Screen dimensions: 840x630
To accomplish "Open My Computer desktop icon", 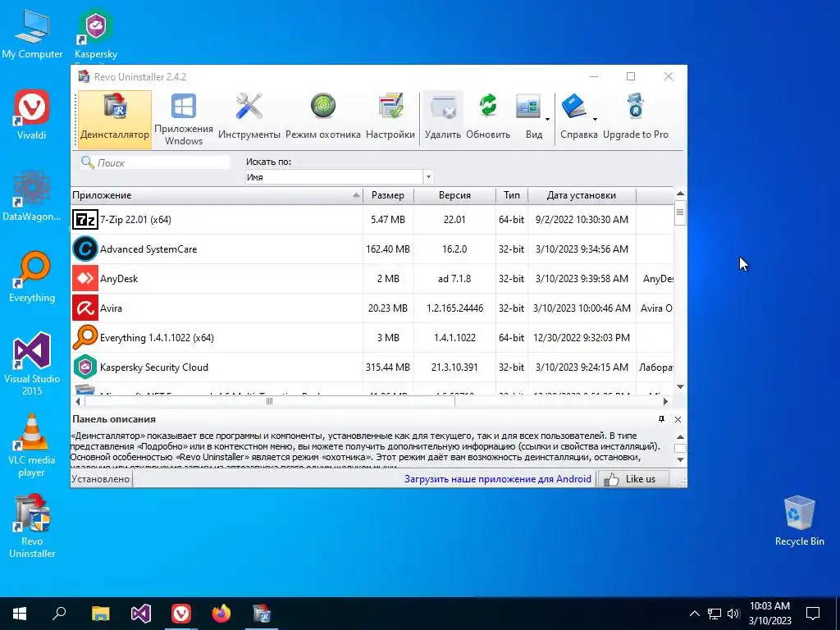I will (32, 33).
